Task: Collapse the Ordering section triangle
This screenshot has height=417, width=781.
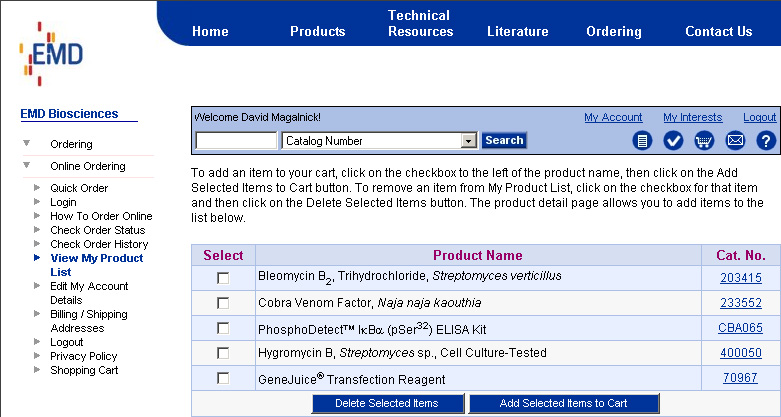Action: tap(26, 143)
